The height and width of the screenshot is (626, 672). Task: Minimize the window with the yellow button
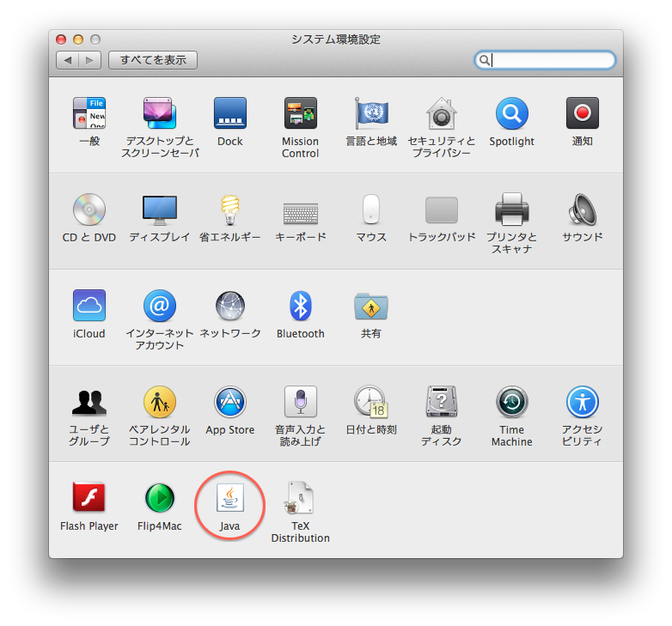click(78, 40)
